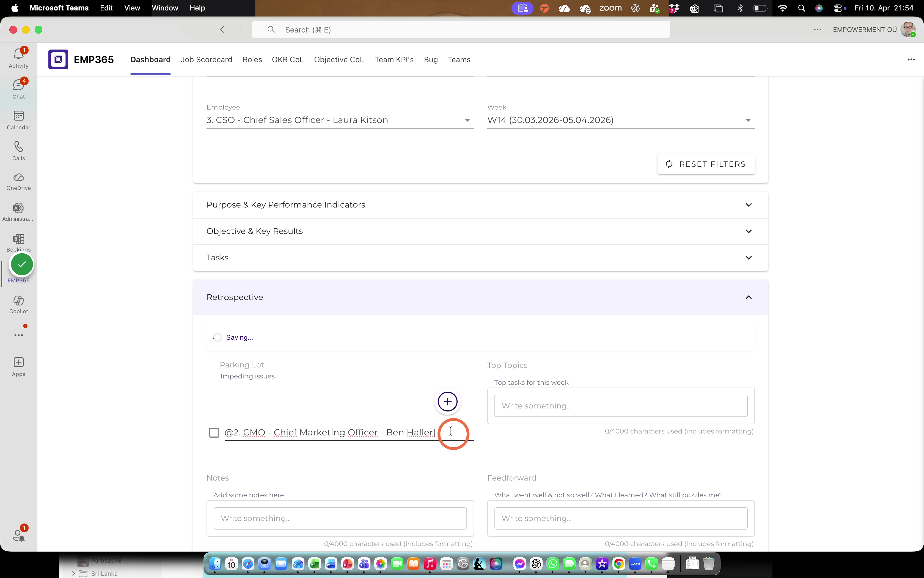Go forward with the navigation arrow

(240, 29)
